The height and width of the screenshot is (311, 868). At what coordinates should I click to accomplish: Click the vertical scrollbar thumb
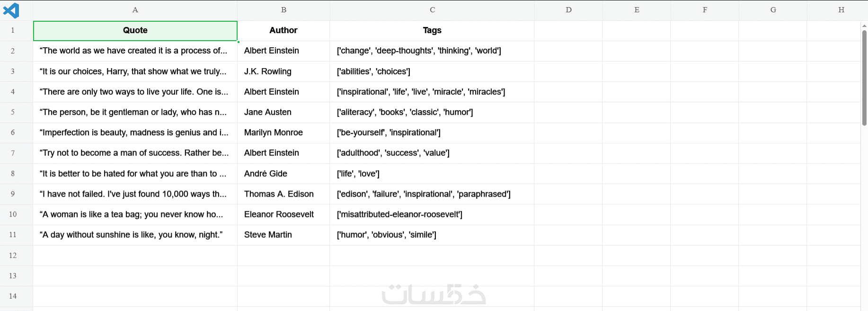864,78
